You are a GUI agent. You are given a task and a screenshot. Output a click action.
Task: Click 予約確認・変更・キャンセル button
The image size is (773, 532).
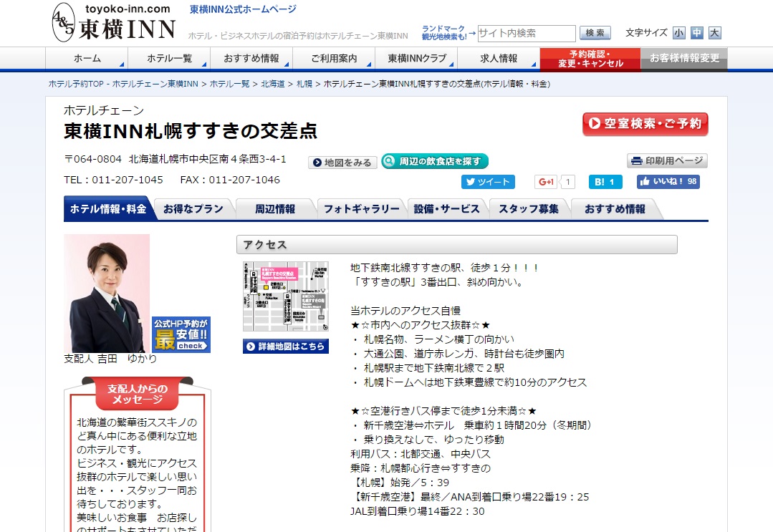pyautogui.click(x=590, y=59)
